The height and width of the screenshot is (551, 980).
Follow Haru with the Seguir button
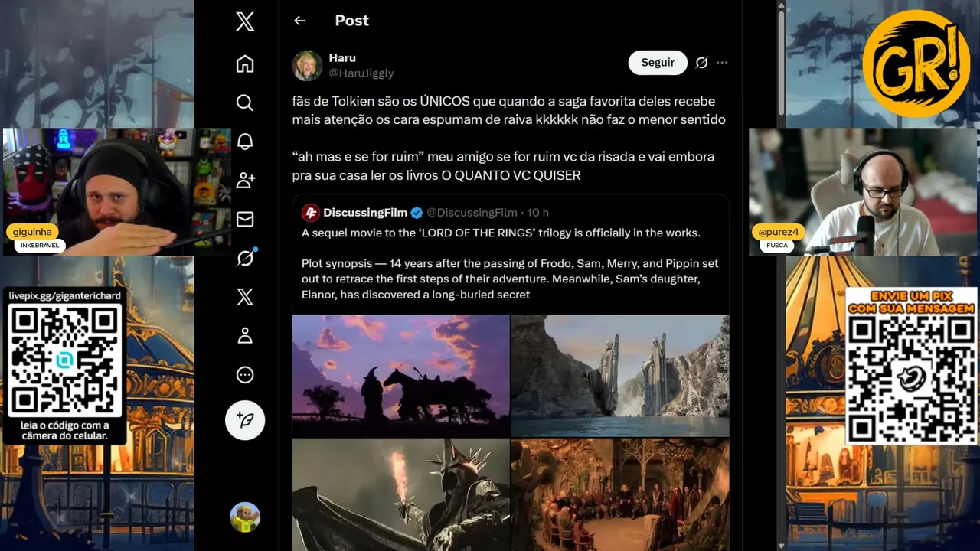pyautogui.click(x=658, y=63)
